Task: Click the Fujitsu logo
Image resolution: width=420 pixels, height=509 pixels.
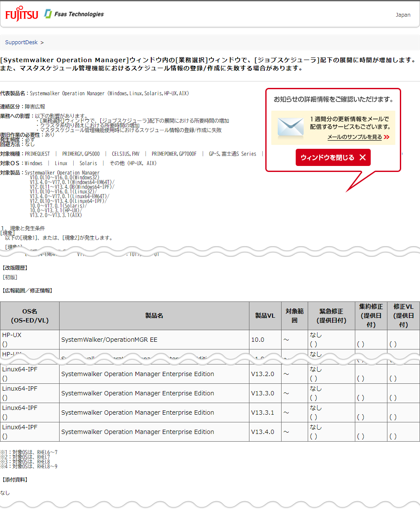Action: [x=21, y=14]
